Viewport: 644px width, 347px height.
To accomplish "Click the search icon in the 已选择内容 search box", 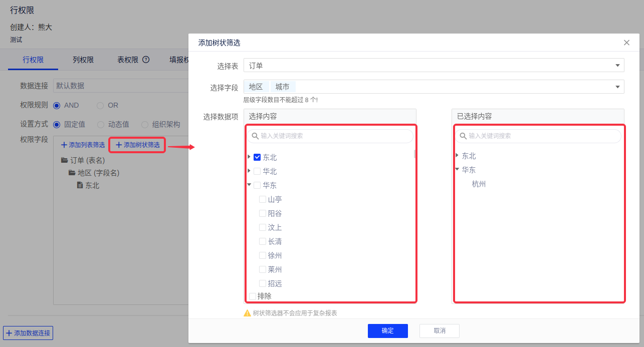I will [463, 136].
